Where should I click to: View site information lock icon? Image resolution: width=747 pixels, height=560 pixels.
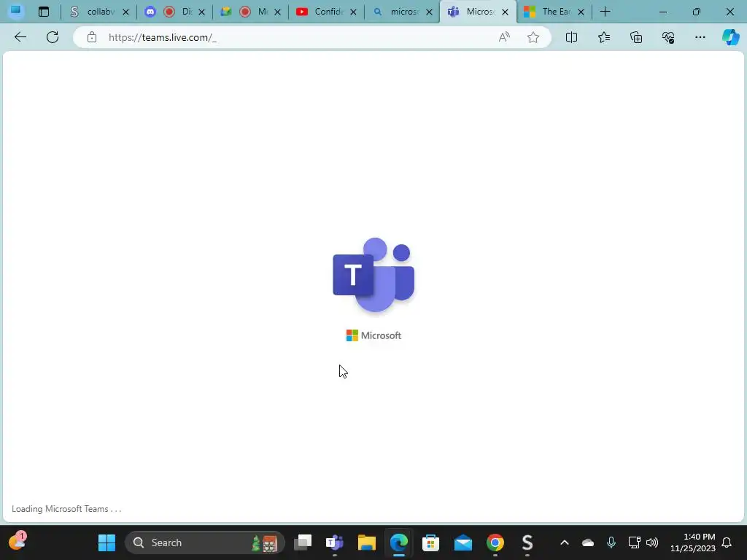click(x=91, y=37)
